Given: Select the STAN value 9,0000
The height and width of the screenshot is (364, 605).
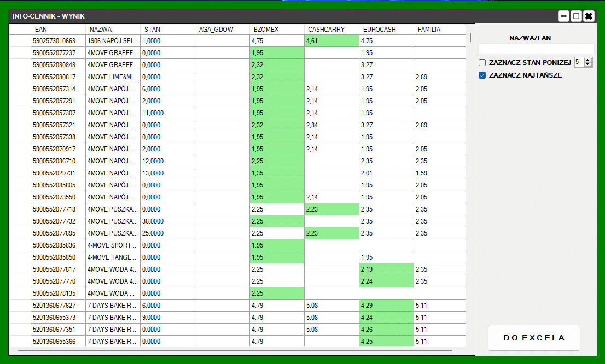Looking at the screenshot, I should [168, 318].
